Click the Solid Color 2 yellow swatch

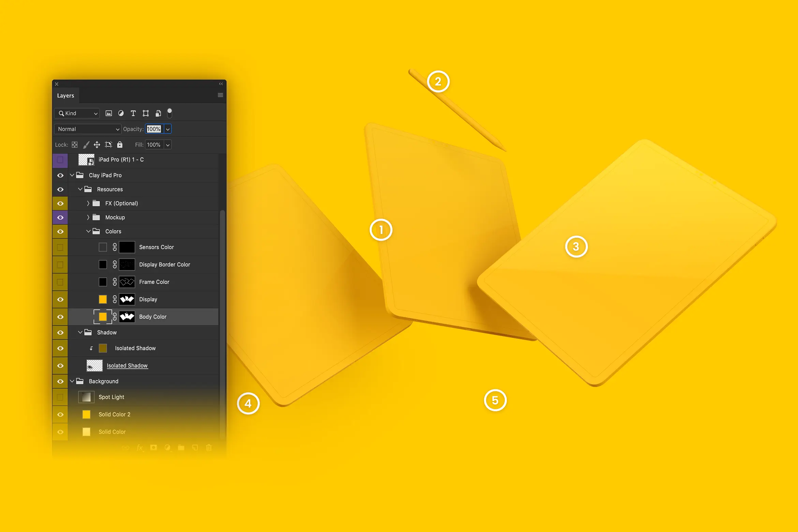pos(86,414)
